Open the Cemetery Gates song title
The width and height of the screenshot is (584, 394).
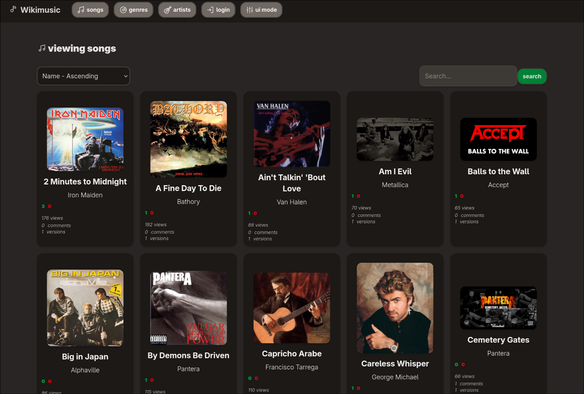pyautogui.click(x=498, y=340)
